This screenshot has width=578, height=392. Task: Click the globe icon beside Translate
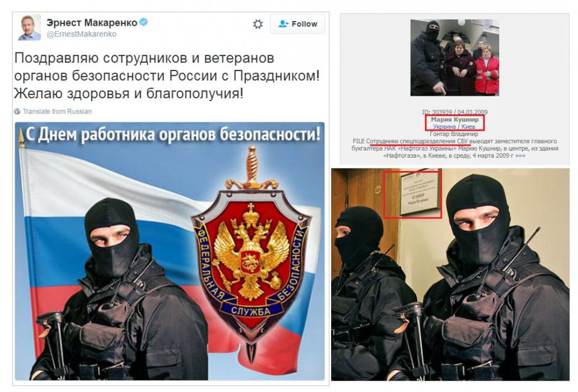click(x=17, y=111)
